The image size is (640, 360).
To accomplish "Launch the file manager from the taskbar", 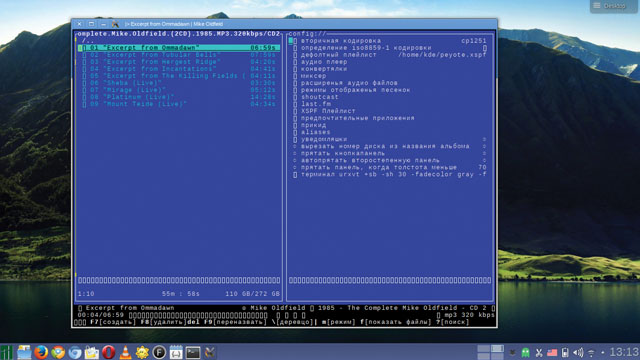I will pos(24,352).
